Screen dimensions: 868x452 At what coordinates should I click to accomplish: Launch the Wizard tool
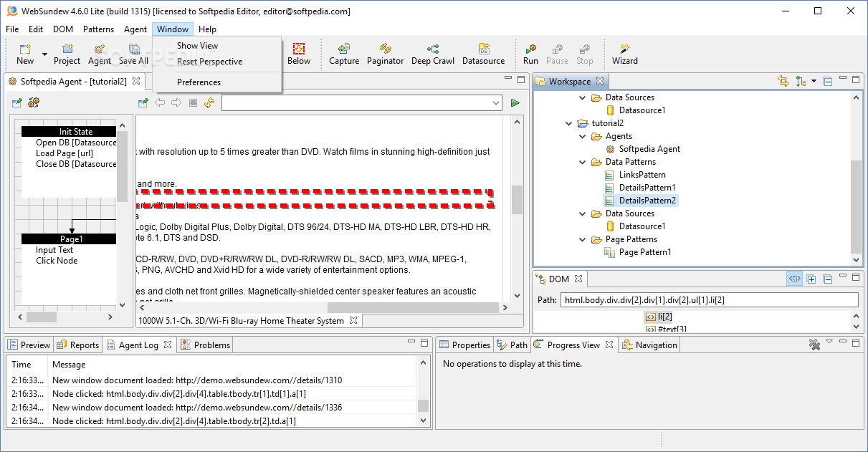(x=625, y=54)
